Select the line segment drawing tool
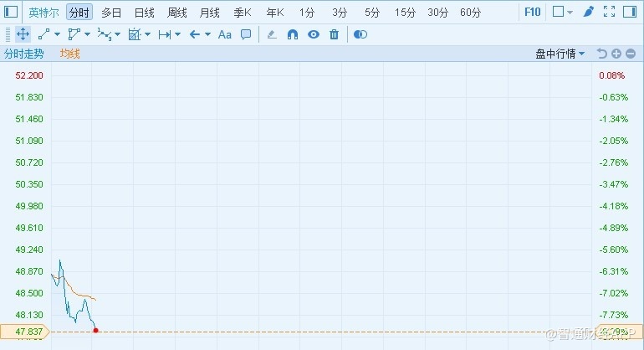644x350 pixels. point(44,34)
